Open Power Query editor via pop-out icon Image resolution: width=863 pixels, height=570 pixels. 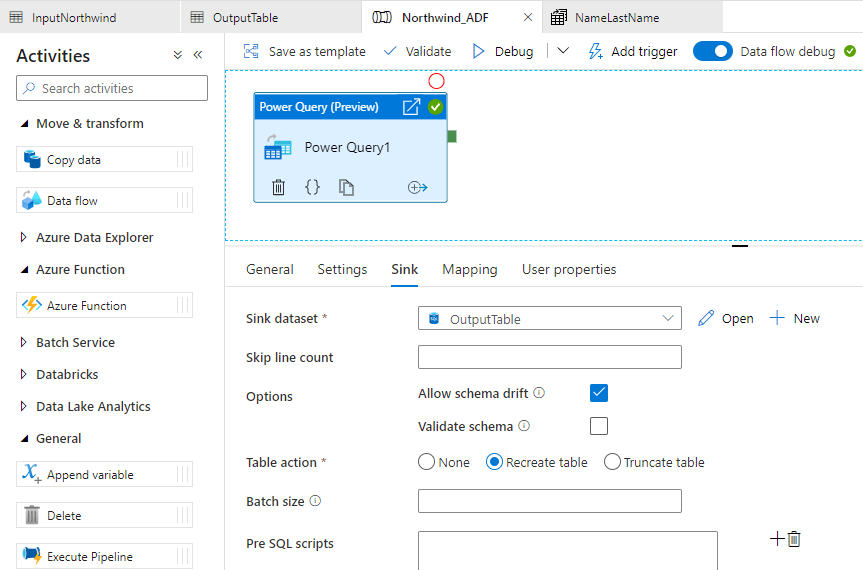(410, 107)
